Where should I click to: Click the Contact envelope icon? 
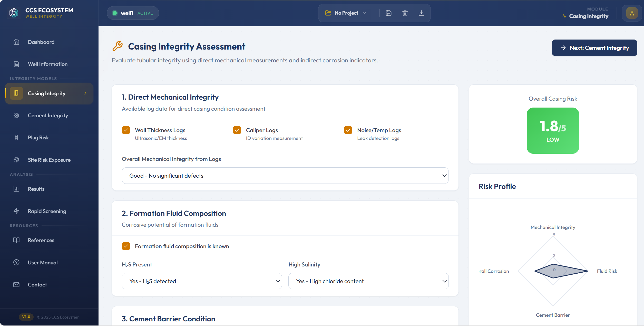click(x=16, y=284)
